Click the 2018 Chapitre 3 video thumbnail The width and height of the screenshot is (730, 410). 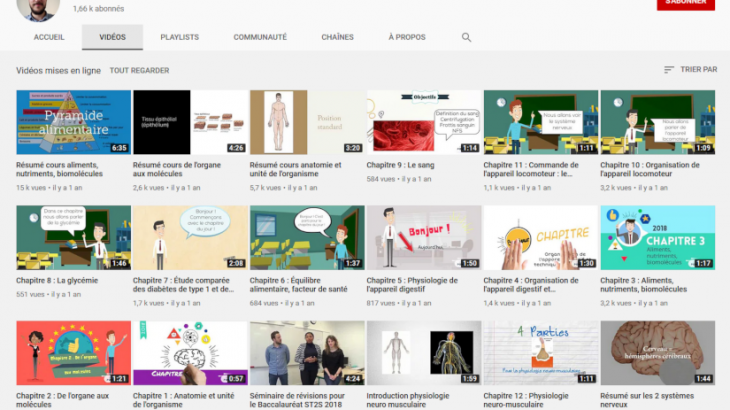[x=657, y=238]
